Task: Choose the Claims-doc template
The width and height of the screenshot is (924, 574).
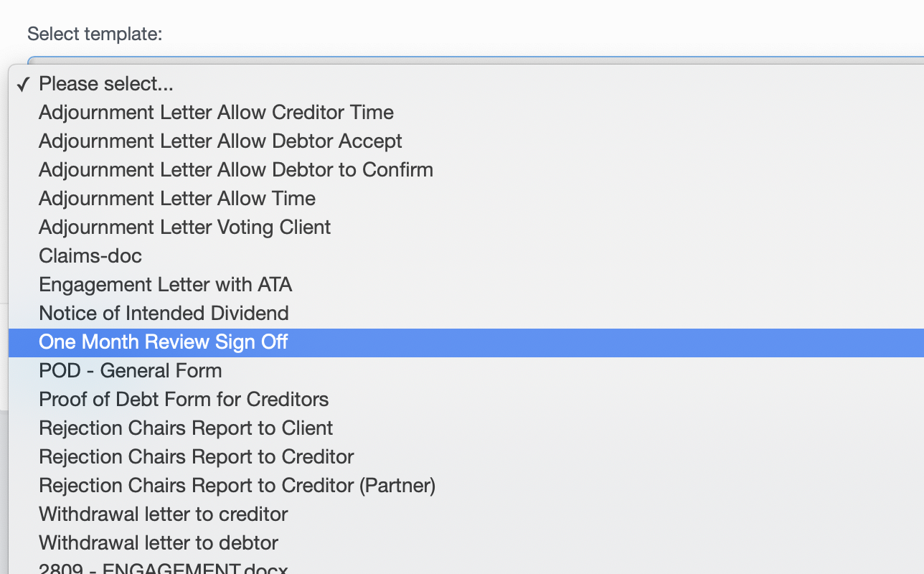Action: (x=90, y=256)
